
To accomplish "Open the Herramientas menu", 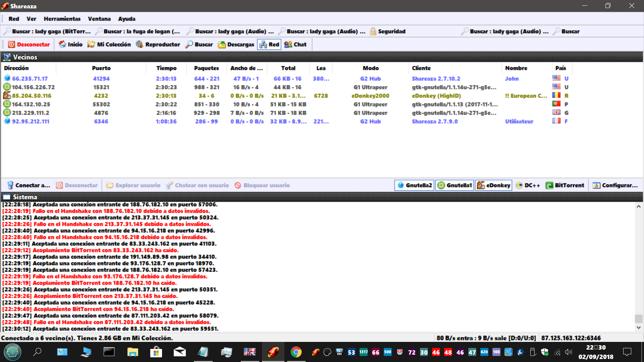I will point(62,19).
